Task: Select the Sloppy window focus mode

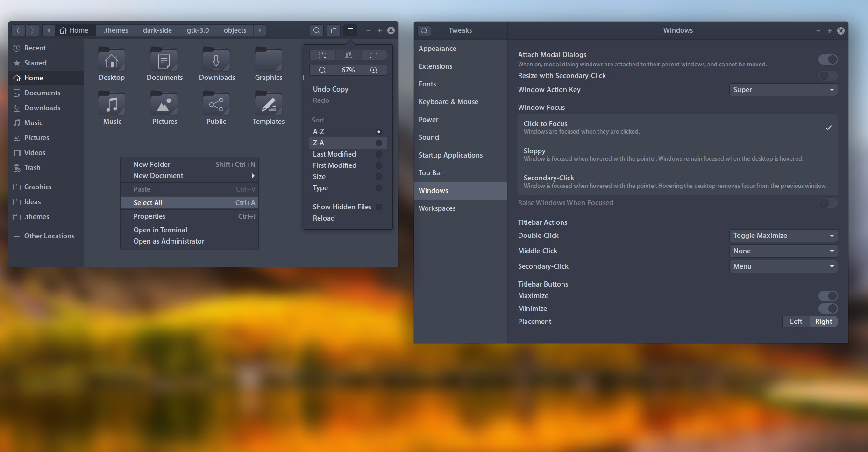Action: [x=678, y=155]
